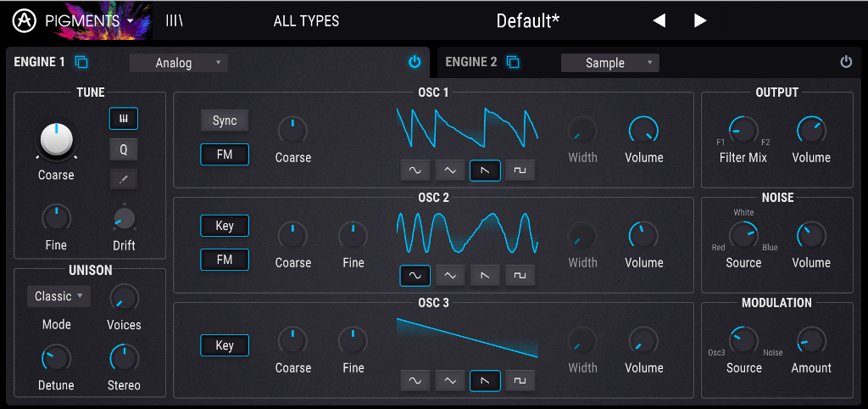Select sine waveform for OSC 1
The width and height of the screenshot is (868, 409).
415,171
